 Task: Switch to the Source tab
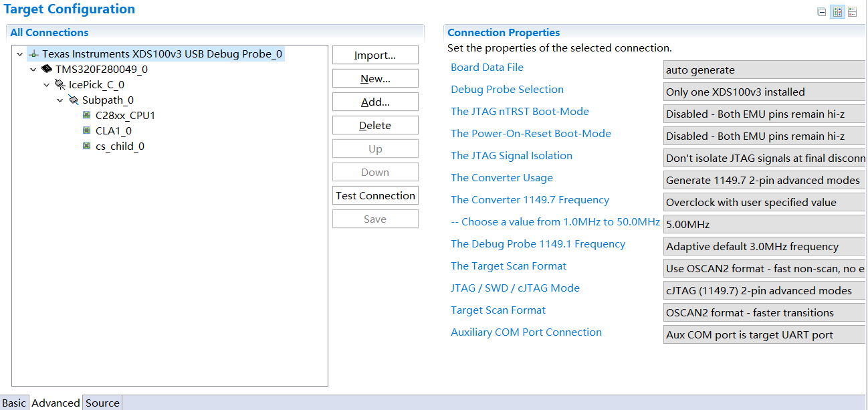[102, 403]
